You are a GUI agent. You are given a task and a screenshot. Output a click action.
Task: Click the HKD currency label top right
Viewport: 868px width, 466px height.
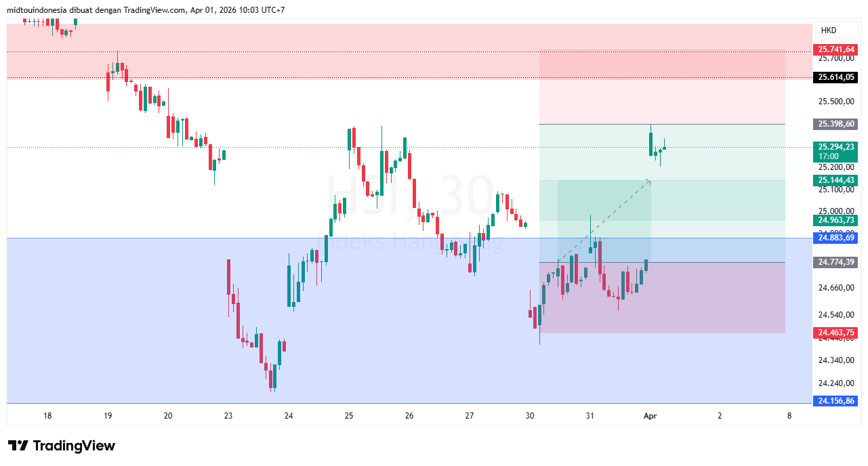click(836, 30)
